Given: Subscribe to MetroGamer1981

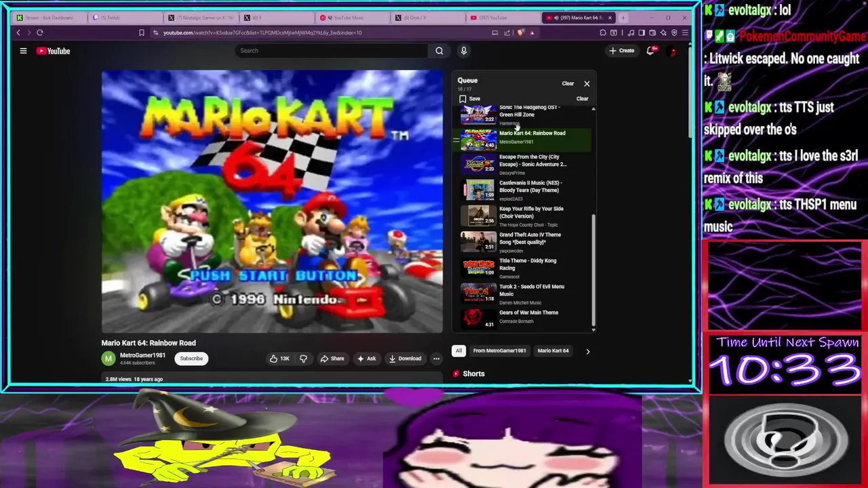Looking at the screenshot, I should (x=191, y=359).
